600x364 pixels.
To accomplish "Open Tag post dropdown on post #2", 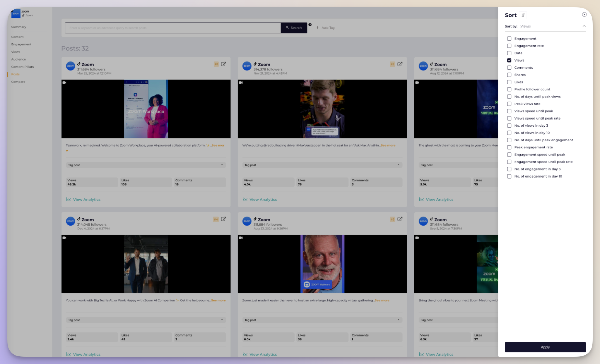I will (322, 165).
